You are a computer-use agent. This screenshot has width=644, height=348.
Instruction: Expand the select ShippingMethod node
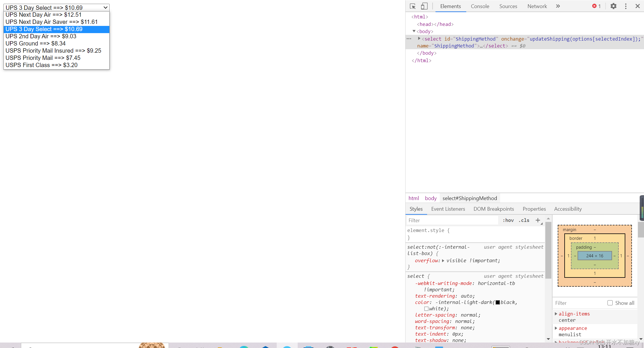(x=419, y=39)
